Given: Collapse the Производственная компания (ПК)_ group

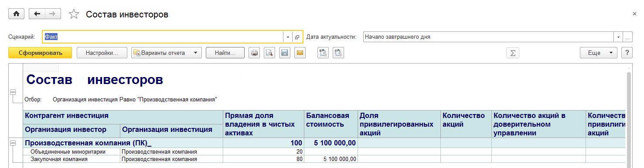Looking at the screenshot, I should 13,143.
